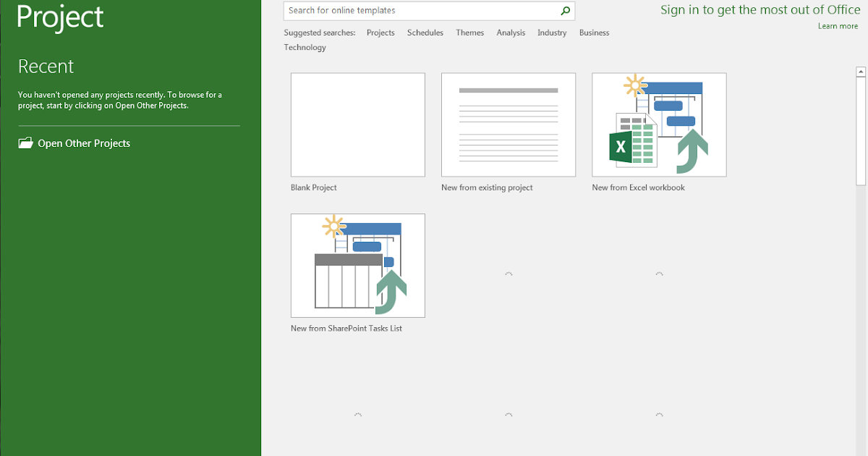This screenshot has width=868, height=456.
Task: Open Other Projects link
Action: tap(84, 143)
